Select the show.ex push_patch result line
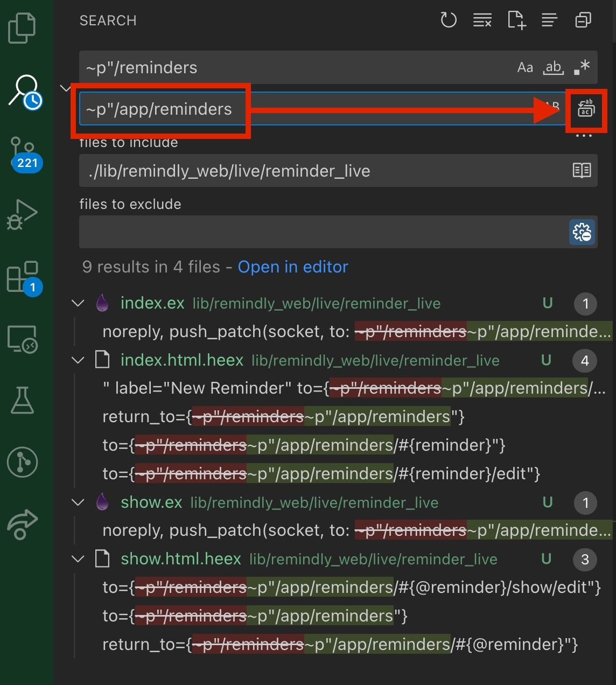 (355, 531)
